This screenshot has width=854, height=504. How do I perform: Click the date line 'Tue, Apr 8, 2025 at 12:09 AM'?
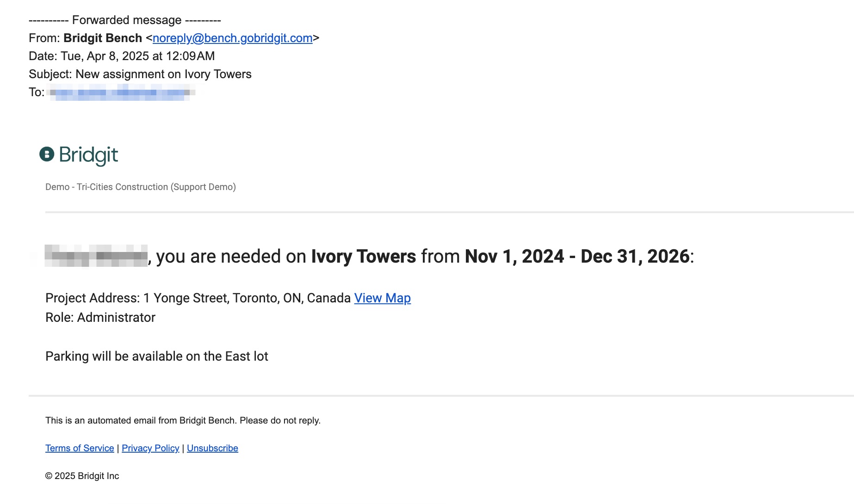(138, 56)
